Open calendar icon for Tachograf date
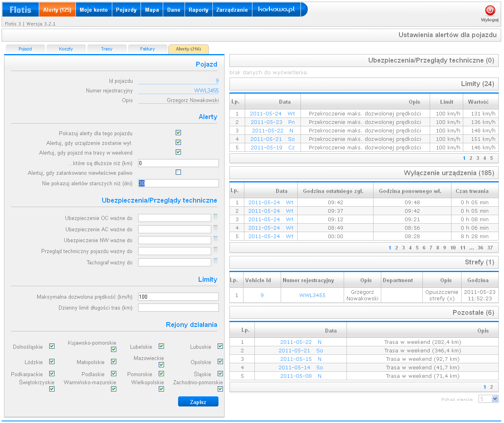Viewport: 504px width, 423px height. click(x=215, y=261)
